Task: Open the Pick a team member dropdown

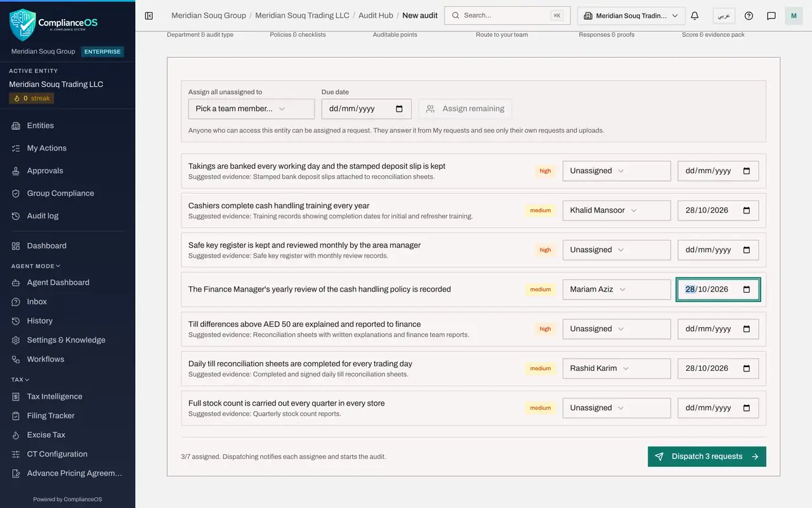Action: tap(251, 109)
